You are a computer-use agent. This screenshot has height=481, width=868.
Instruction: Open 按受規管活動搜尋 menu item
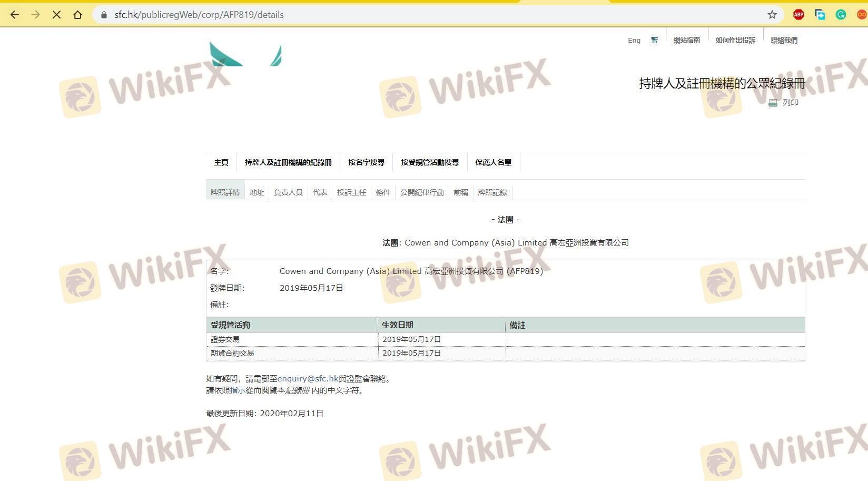(430, 162)
